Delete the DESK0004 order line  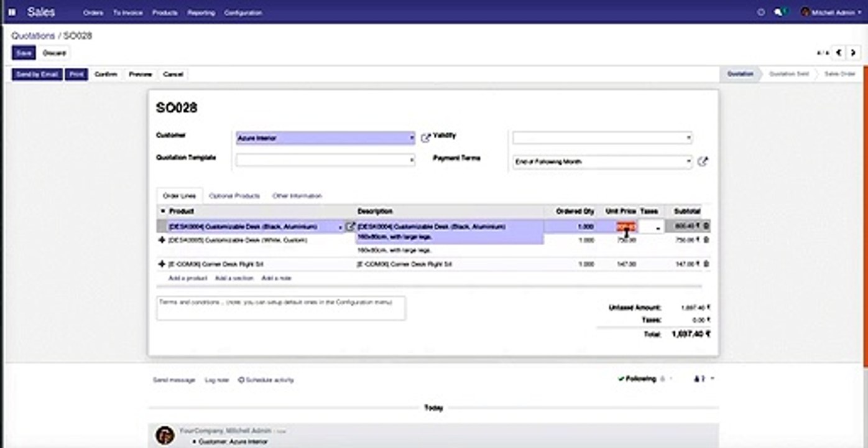click(x=706, y=226)
